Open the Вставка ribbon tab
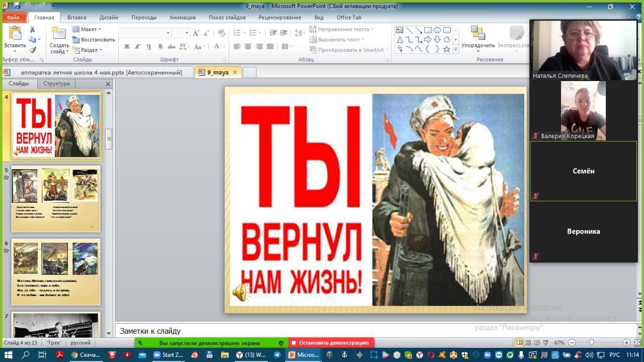 pyautogui.click(x=76, y=17)
